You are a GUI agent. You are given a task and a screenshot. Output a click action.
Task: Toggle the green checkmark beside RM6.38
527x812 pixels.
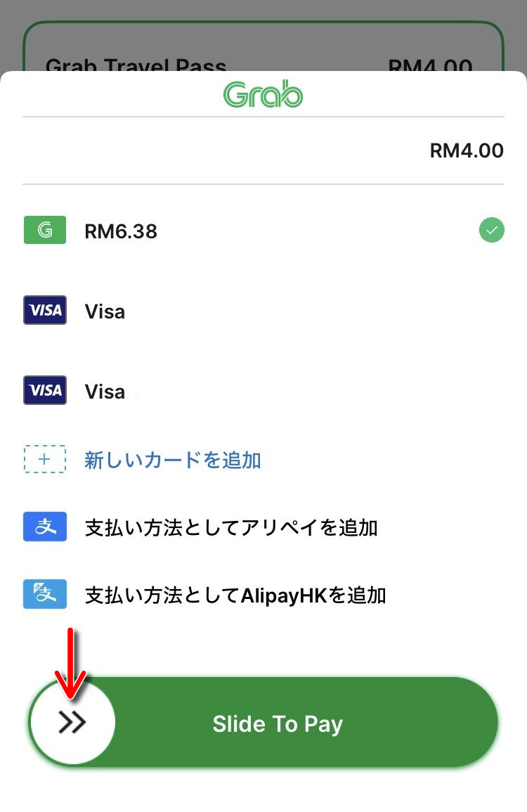pos(491,230)
